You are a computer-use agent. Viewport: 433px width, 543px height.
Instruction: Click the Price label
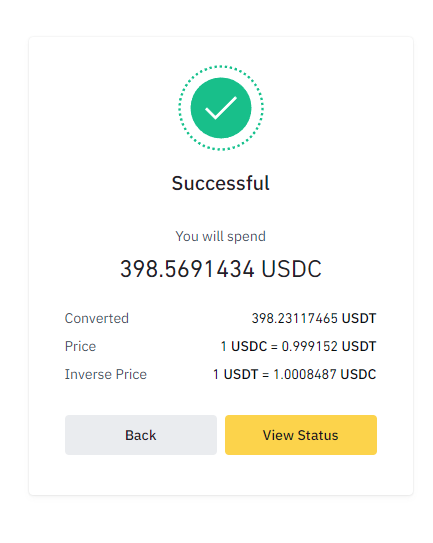pos(80,346)
